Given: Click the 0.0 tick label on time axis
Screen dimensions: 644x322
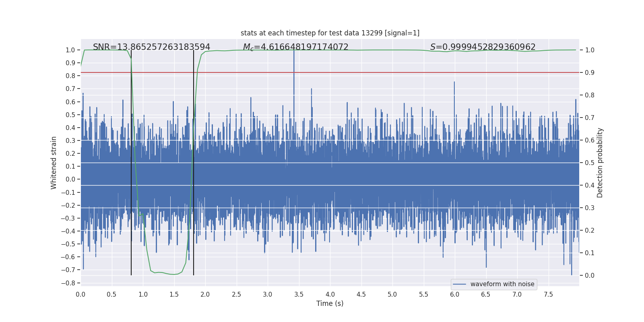Looking at the screenshot, I should click(80, 295).
